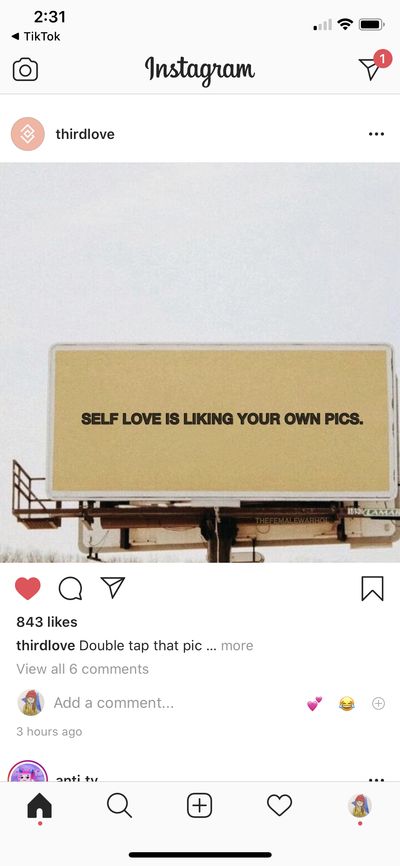
Task: Open the camera from top bar
Action: pyautogui.click(x=25, y=70)
